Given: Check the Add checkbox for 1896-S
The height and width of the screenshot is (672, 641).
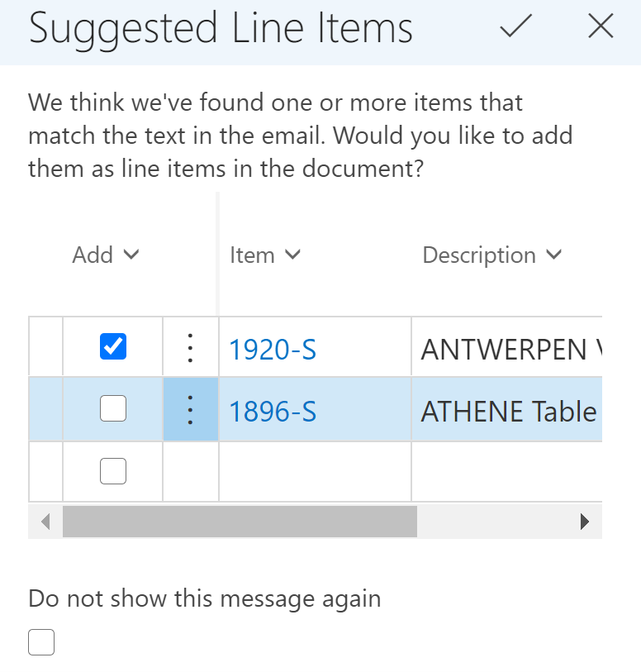Looking at the screenshot, I should pos(113,408).
